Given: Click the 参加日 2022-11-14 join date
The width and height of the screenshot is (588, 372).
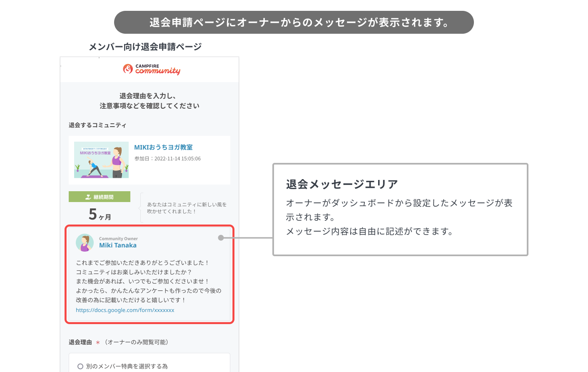Looking at the screenshot, I should tap(167, 159).
